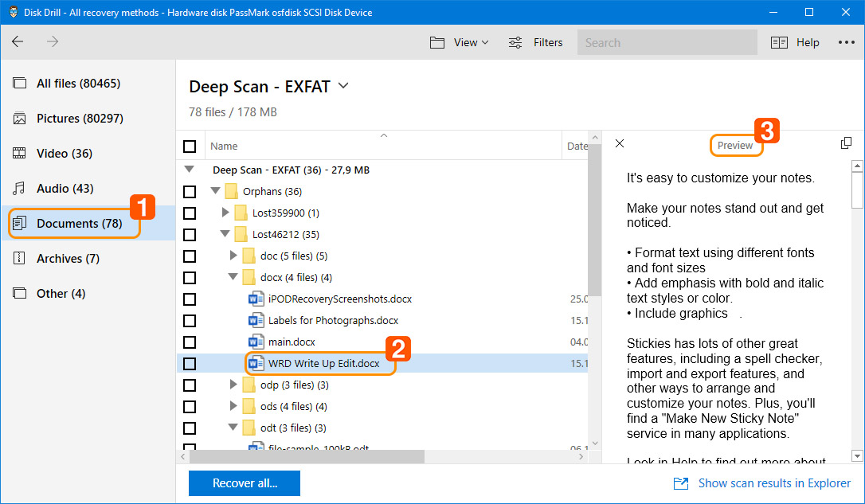
Task: Tick the checkbox beside WRD Write Up Edit.docx
Action: point(190,364)
